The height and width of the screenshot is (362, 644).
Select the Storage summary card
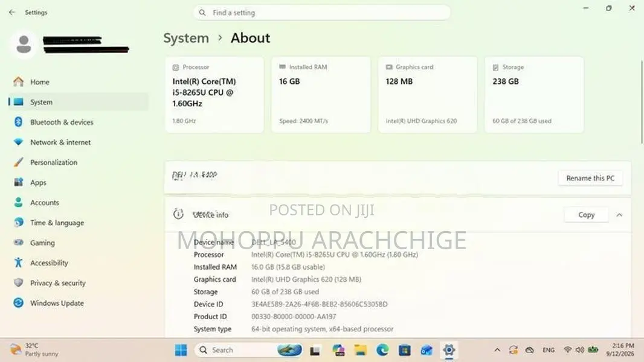click(534, 95)
